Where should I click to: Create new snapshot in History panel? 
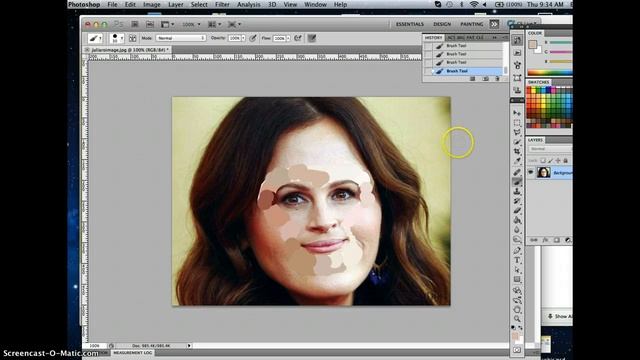(485, 79)
